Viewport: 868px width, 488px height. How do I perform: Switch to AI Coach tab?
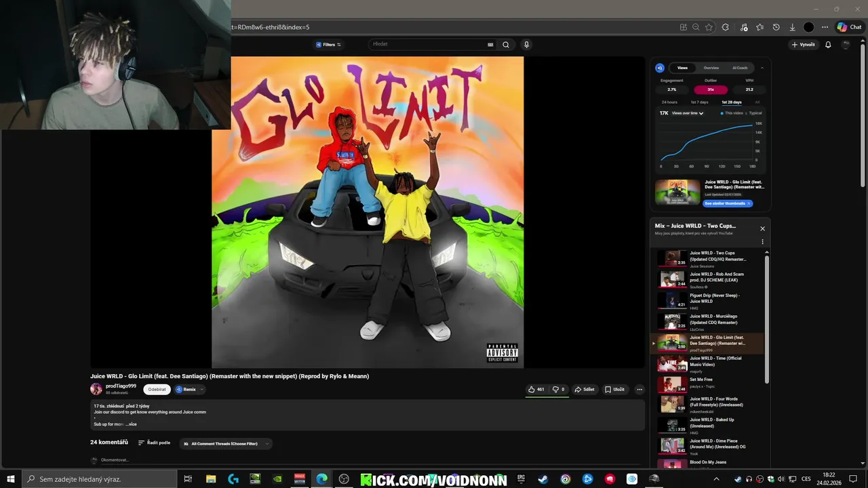(x=740, y=68)
